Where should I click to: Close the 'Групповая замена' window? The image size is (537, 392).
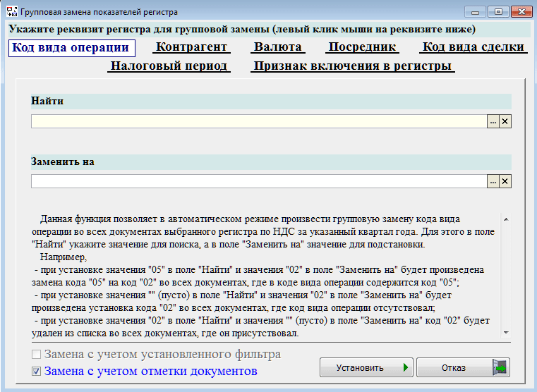click(x=521, y=12)
